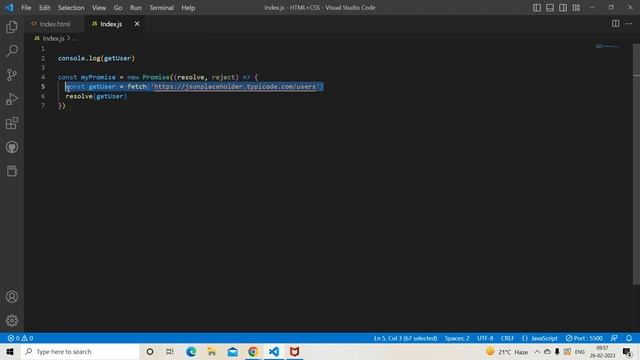Open the Windows Start menu
Image resolution: width=640 pixels, height=360 pixels.
10,351
